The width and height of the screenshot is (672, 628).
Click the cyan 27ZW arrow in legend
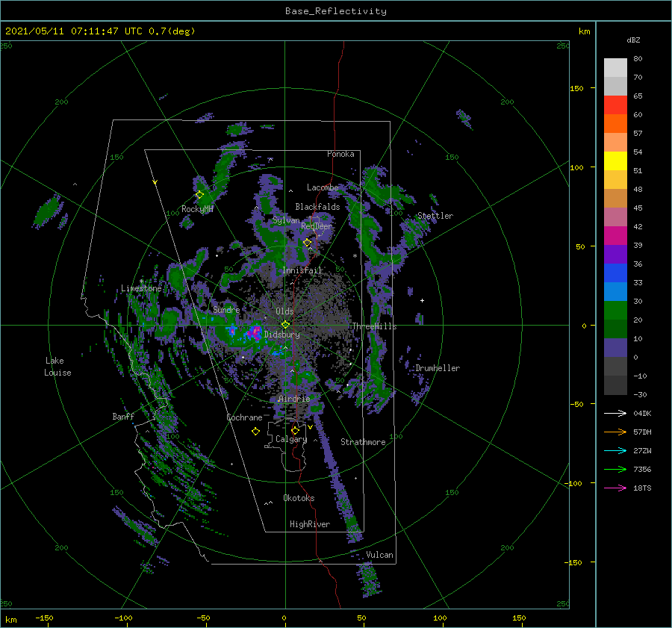[615, 450]
